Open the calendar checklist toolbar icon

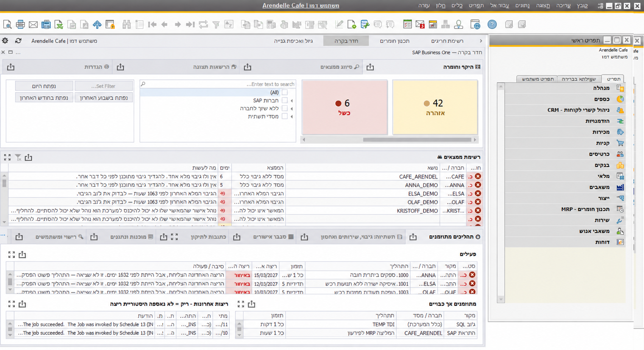click(407, 25)
